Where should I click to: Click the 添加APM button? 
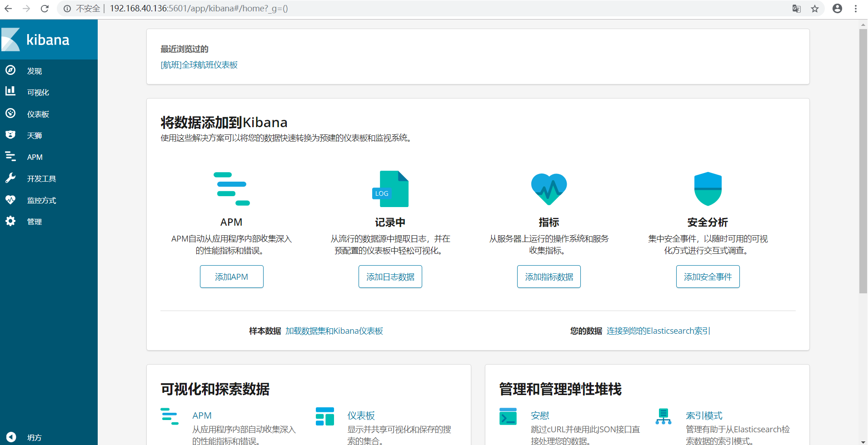click(x=232, y=277)
